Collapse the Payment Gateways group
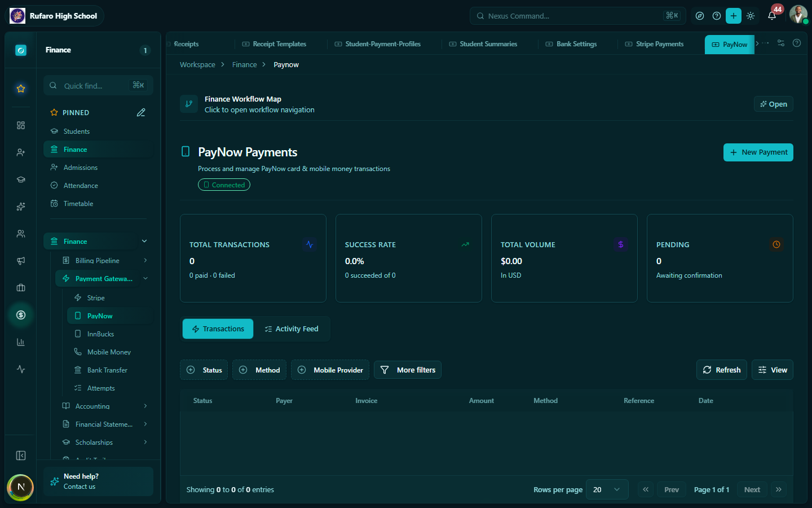The width and height of the screenshot is (812, 508). tap(145, 278)
